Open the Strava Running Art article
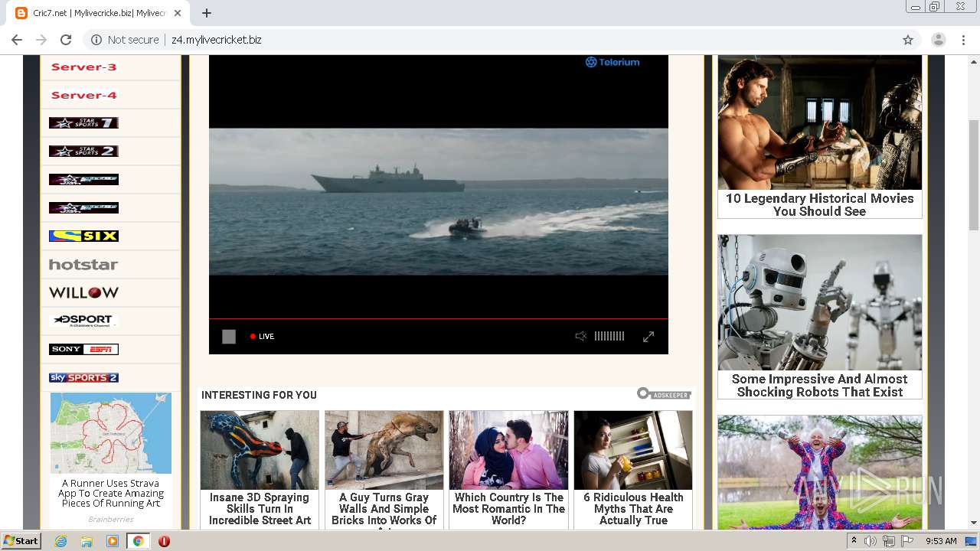Viewport: 980px width, 551px height. coord(111,494)
